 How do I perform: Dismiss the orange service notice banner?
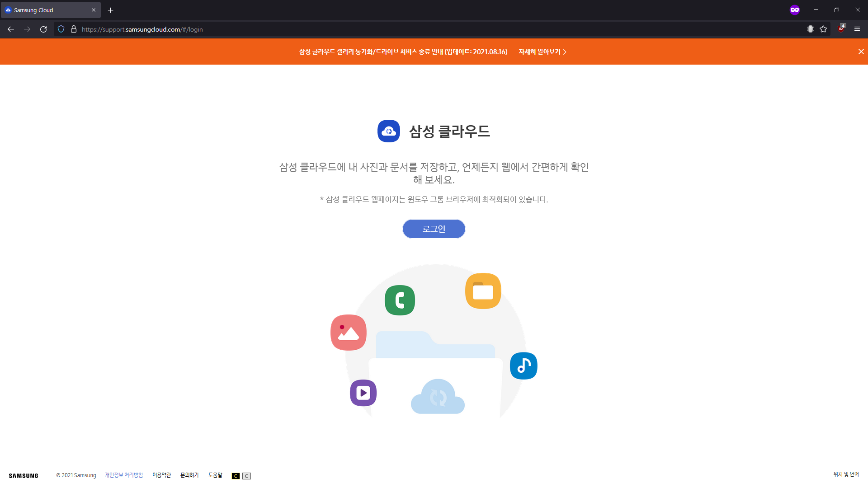point(861,52)
